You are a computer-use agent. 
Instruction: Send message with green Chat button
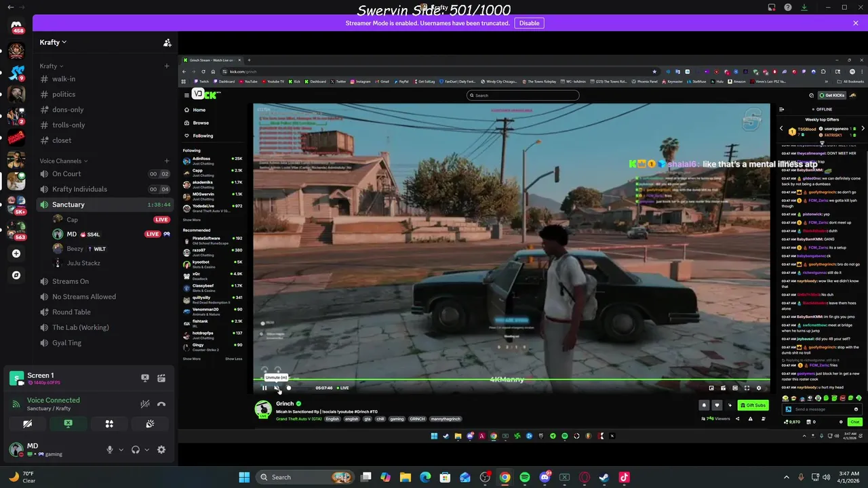(x=854, y=422)
